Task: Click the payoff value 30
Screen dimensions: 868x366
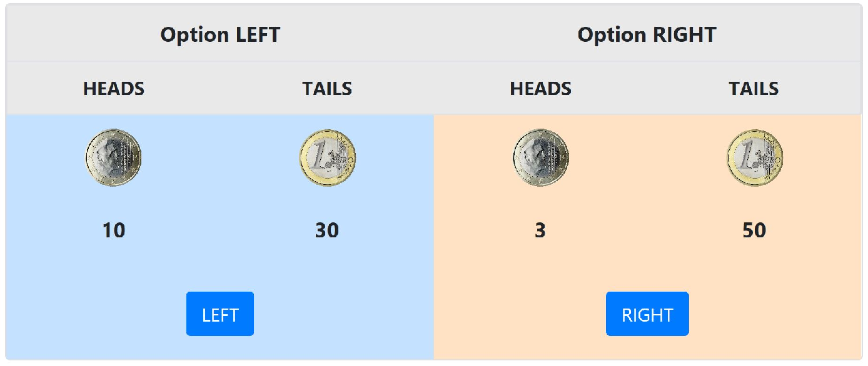Action: [327, 230]
